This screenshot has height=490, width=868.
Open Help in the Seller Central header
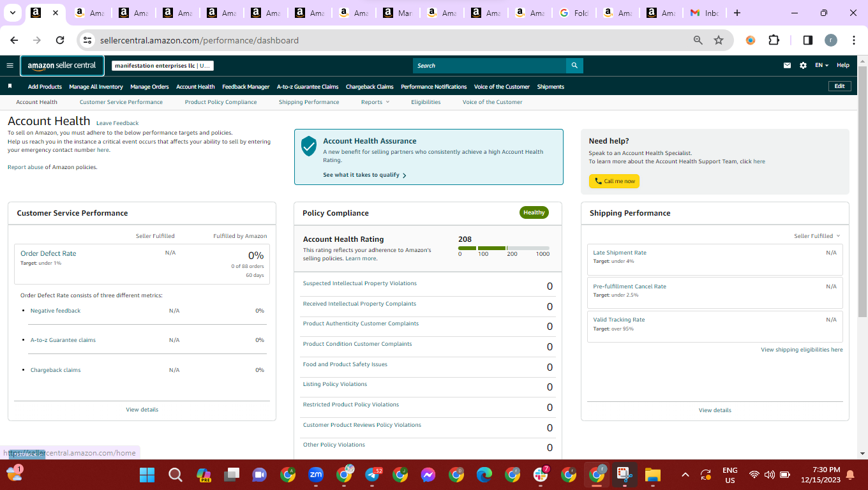[x=843, y=65]
